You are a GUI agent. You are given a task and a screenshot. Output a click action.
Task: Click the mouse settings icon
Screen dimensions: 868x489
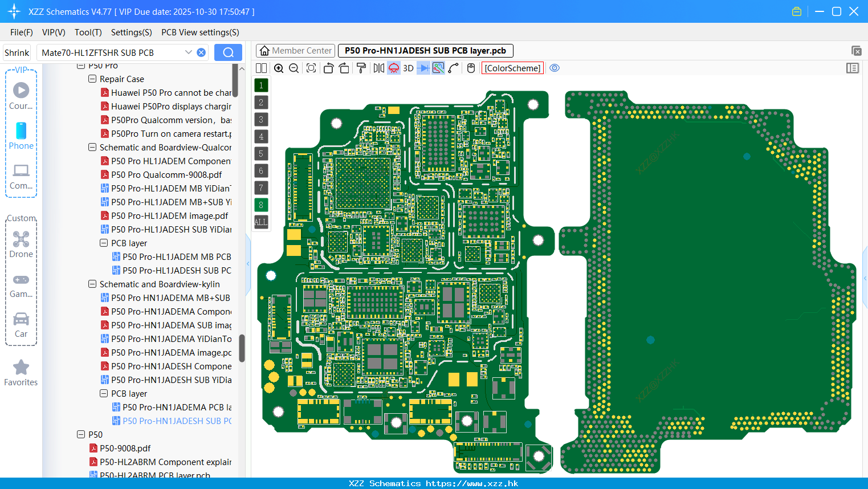[x=471, y=68]
